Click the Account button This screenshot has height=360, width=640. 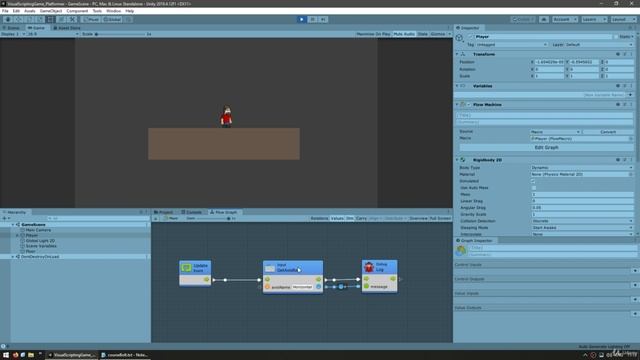[565, 19]
